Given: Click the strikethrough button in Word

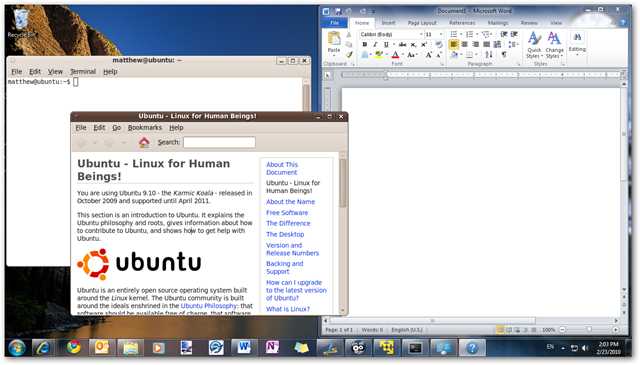Looking at the screenshot, I should (x=402, y=45).
